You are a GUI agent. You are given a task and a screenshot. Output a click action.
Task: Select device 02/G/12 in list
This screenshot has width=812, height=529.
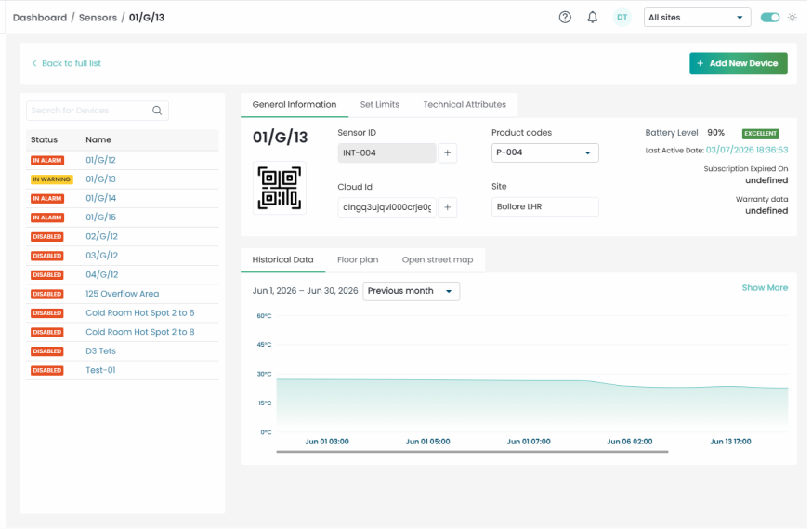101,236
